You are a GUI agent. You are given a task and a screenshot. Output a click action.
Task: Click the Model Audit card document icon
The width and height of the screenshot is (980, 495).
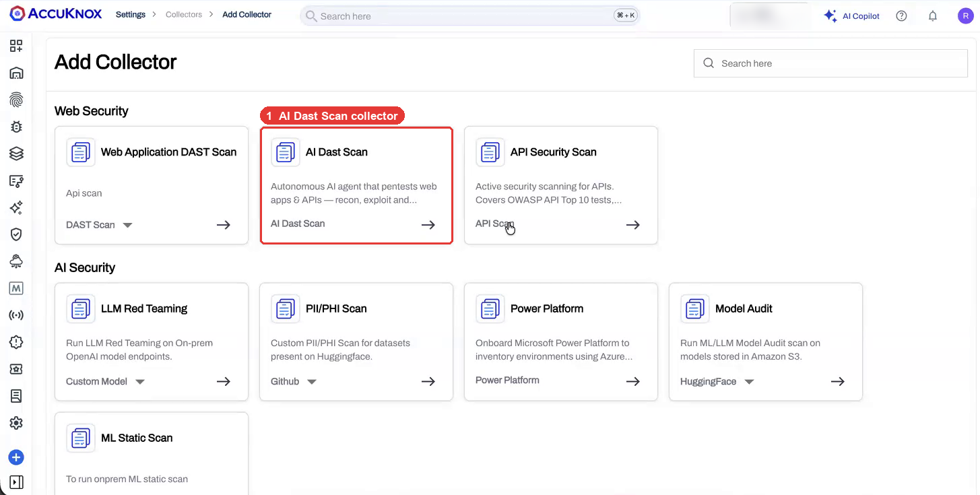pyautogui.click(x=695, y=308)
